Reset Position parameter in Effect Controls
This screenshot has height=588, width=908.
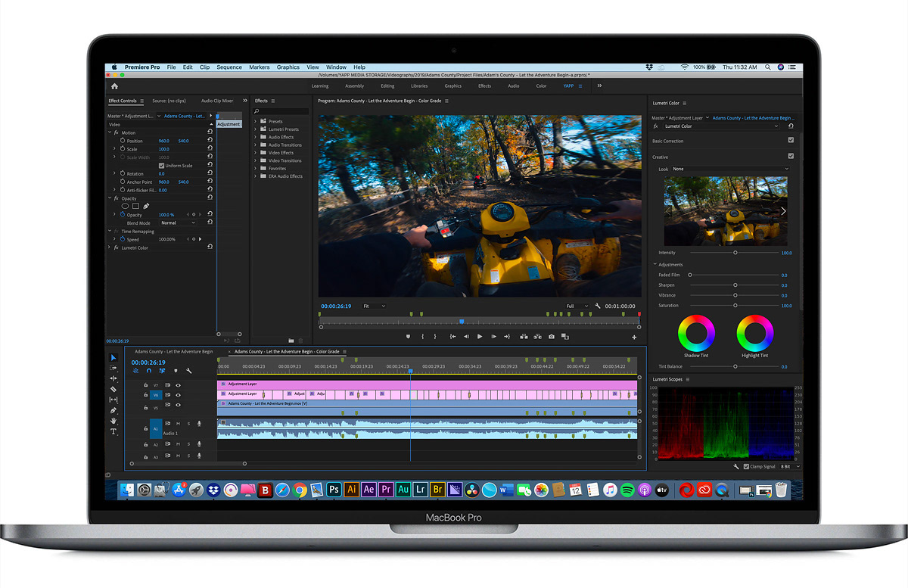[210, 141]
